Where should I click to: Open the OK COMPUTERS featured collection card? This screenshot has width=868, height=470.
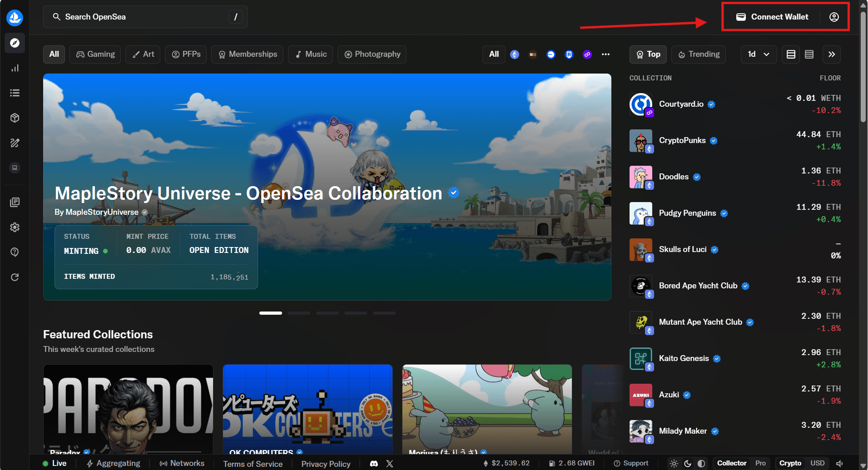308,409
